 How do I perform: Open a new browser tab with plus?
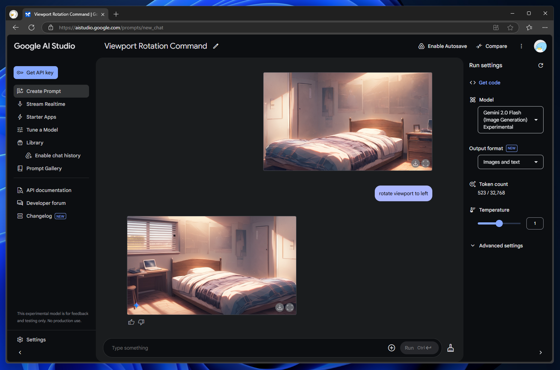pyautogui.click(x=116, y=14)
